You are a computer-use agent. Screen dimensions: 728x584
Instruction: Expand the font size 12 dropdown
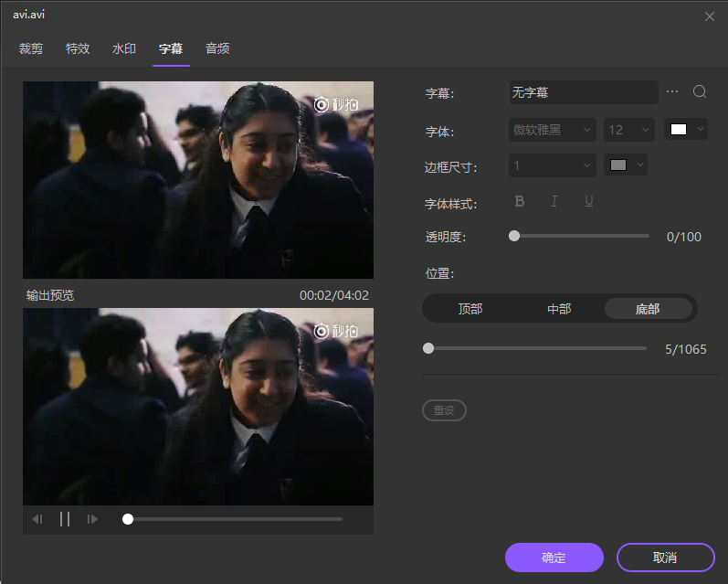[628, 130]
